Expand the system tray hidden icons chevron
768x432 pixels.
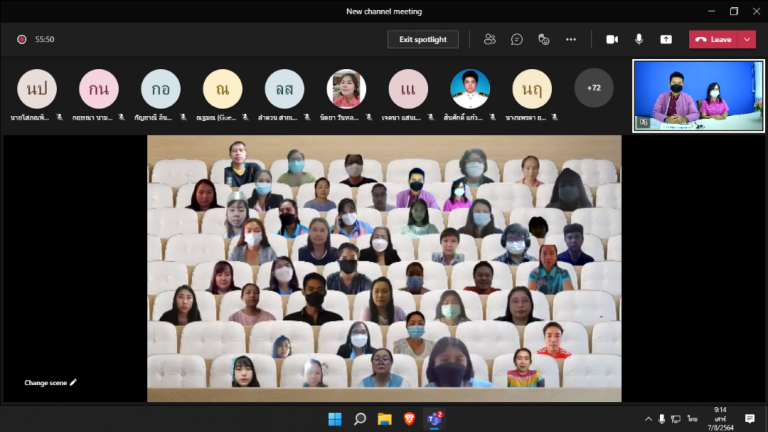[x=648, y=419]
